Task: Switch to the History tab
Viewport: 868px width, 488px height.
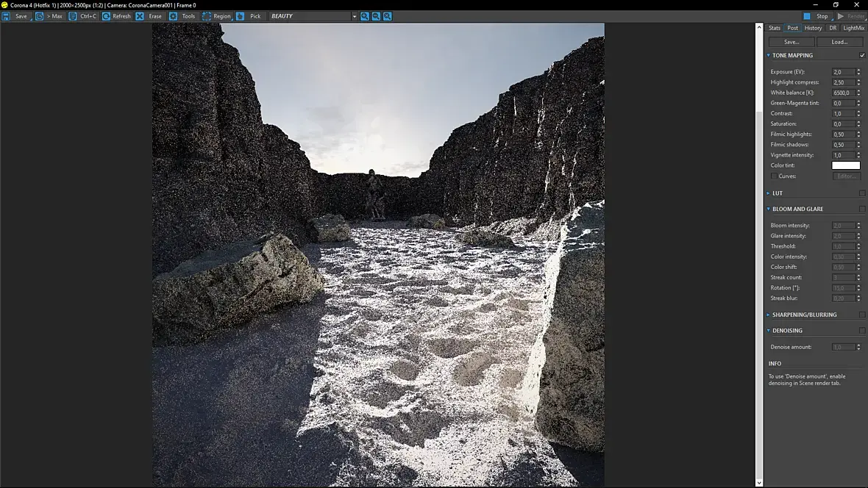Action: point(813,28)
